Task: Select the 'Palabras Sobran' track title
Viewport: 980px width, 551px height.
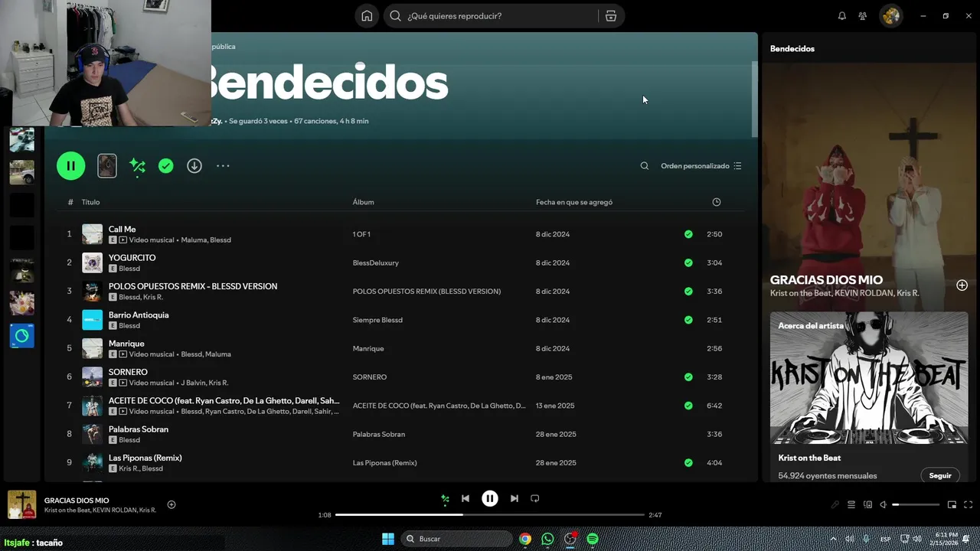Action: [139, 429]
